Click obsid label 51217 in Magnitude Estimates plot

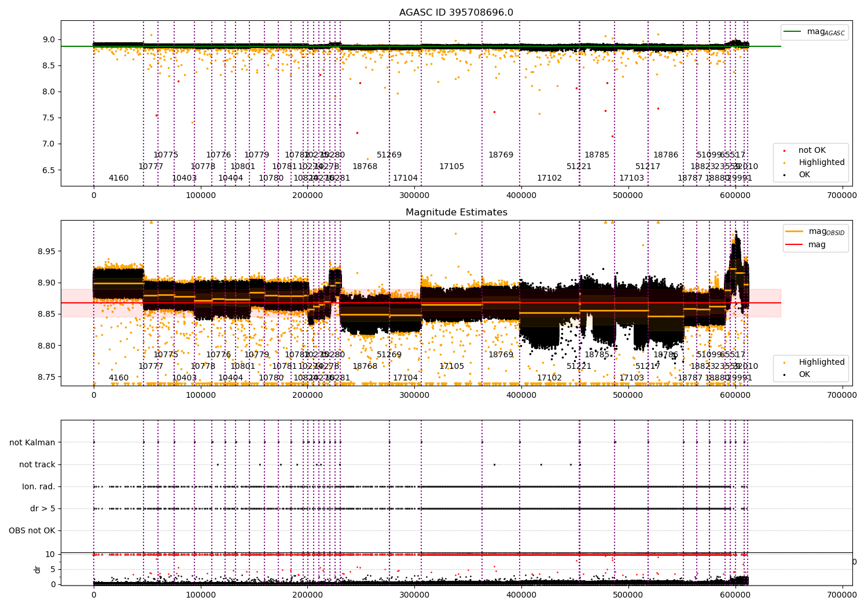(x=648, y=366)
